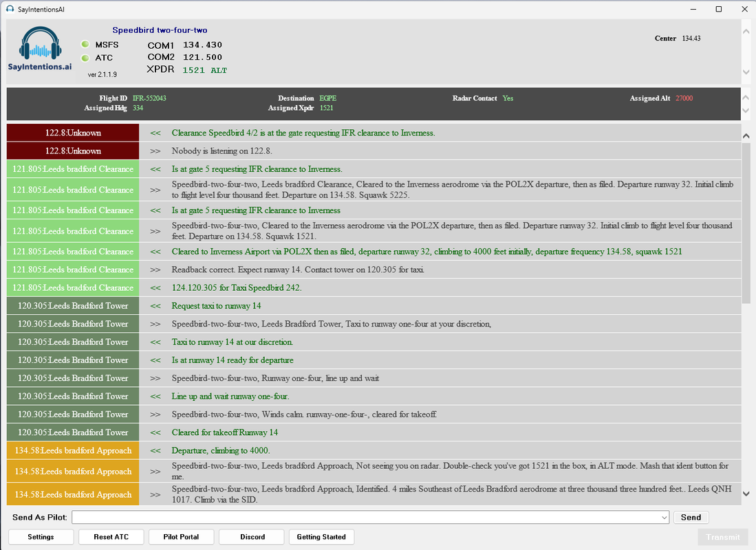Select the Line up and wait runway one-four message
This screenshot has width=756, height=550.
(230, 396)
